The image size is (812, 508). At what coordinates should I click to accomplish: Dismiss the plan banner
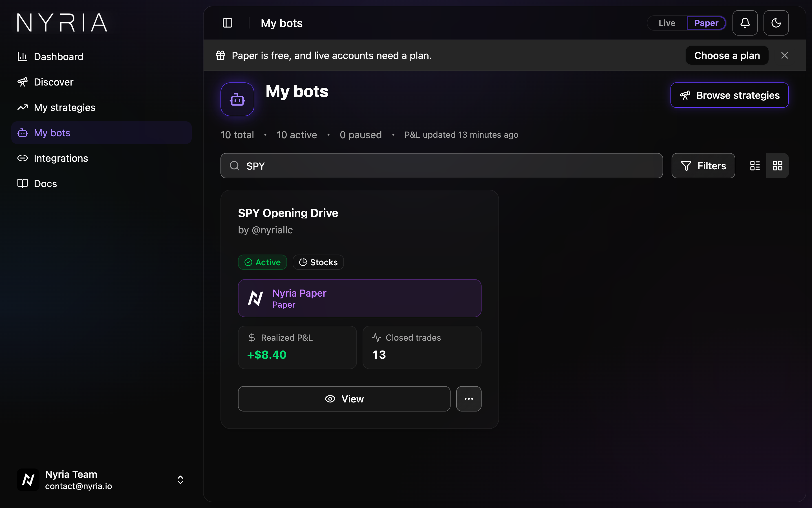[784, 55]
